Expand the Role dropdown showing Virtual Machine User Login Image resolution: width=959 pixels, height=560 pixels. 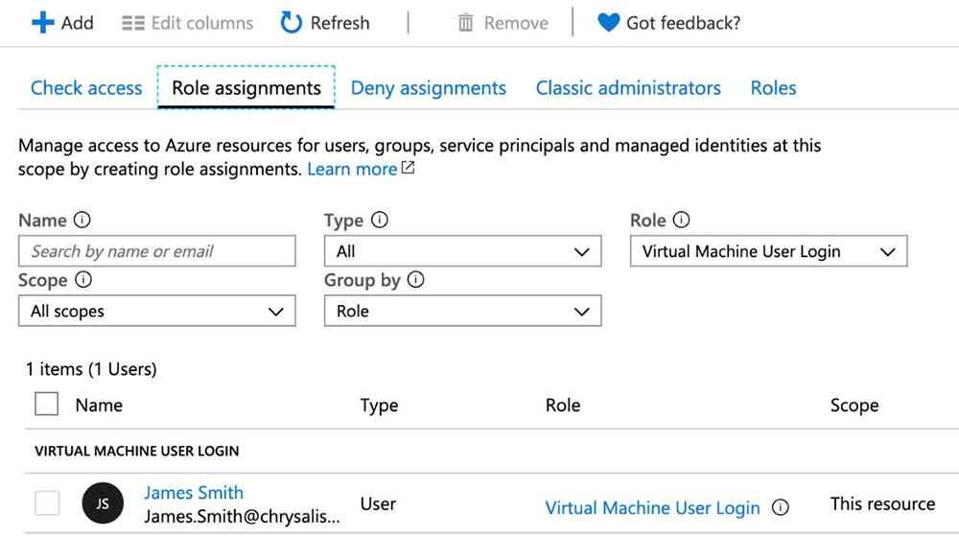pos(768,251)
